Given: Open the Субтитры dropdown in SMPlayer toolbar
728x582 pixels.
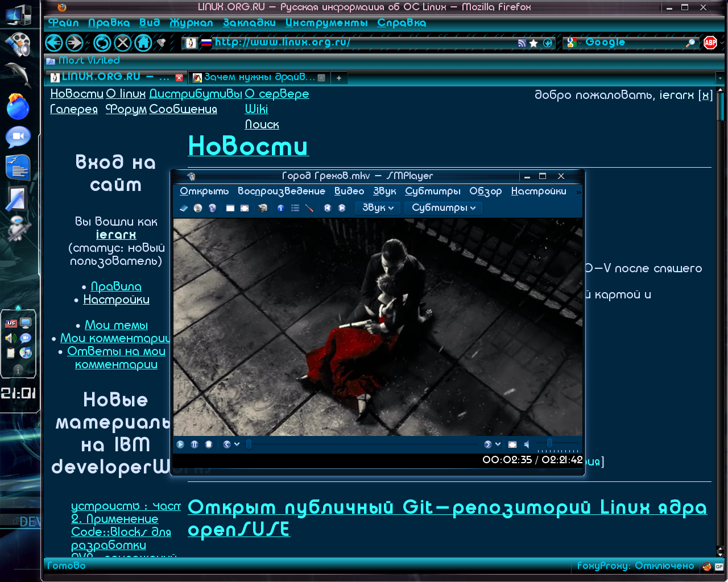Looking at the screenshot, I should [444, 208].
